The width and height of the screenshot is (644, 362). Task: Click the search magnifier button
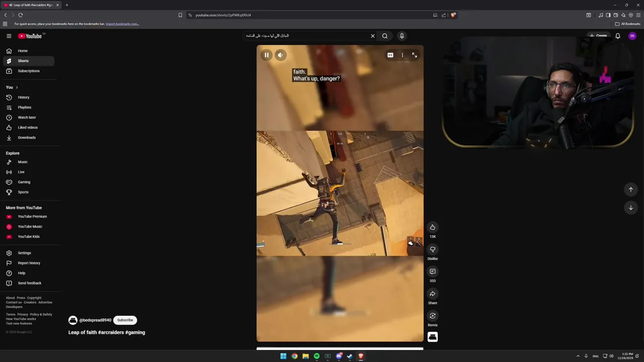point(385,36)
